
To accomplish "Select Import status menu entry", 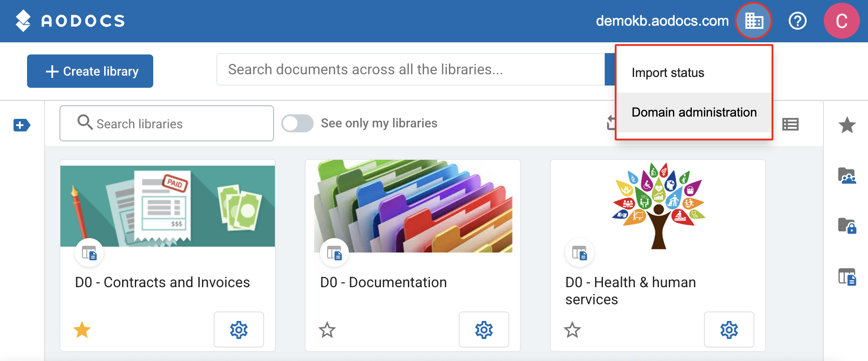I will coord(694,73).
